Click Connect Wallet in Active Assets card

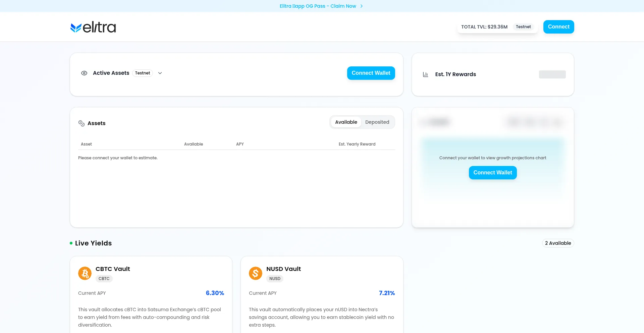(371, 73)
